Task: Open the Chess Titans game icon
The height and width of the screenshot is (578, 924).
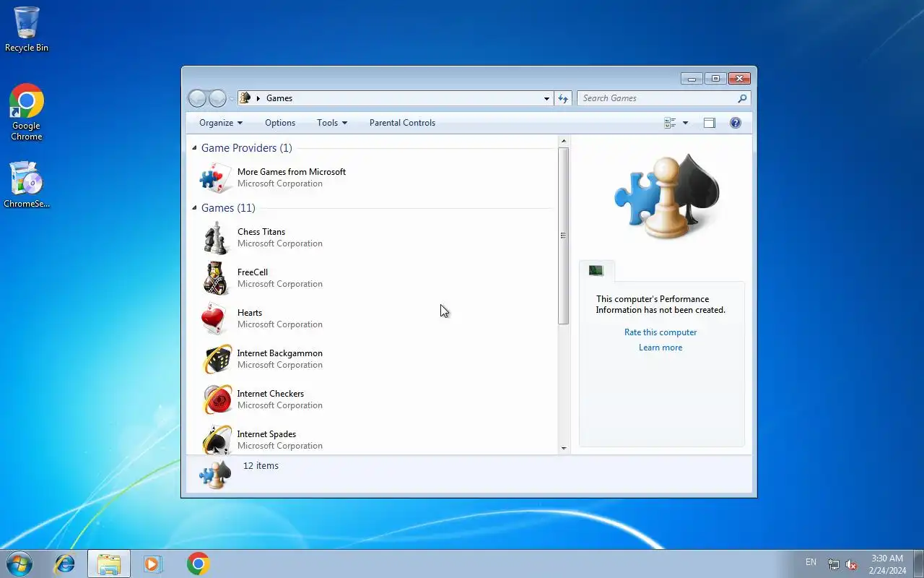Action: coord(216,238)
